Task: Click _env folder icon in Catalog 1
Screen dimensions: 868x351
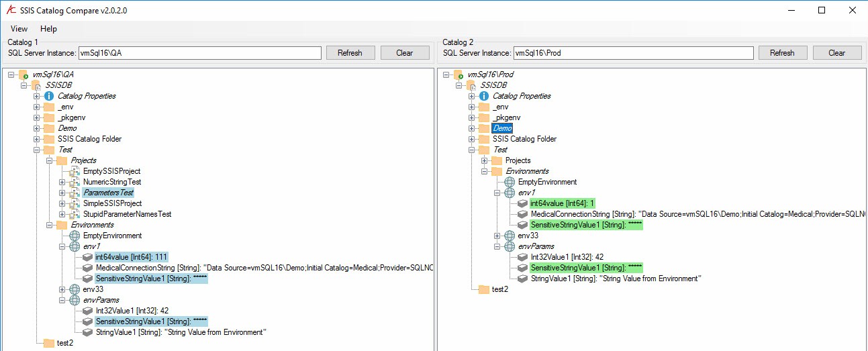Action: coord(49,107)
